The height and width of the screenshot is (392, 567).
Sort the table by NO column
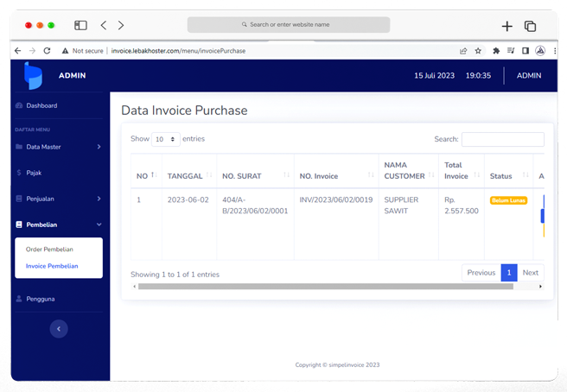tap(143, 176)
